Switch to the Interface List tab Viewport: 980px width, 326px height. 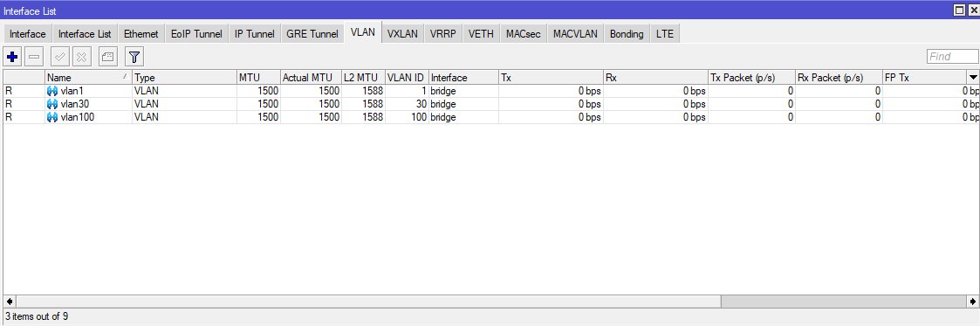click(85, 34)
